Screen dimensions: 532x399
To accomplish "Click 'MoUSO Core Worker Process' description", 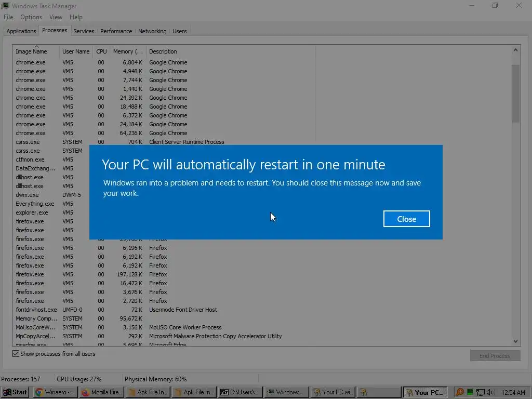I will coord(185,327).
